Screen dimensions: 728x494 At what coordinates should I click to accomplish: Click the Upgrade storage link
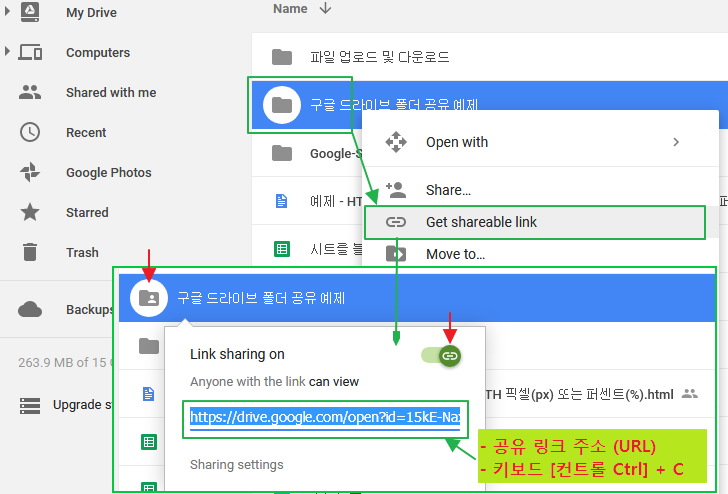tap(83, 405)
